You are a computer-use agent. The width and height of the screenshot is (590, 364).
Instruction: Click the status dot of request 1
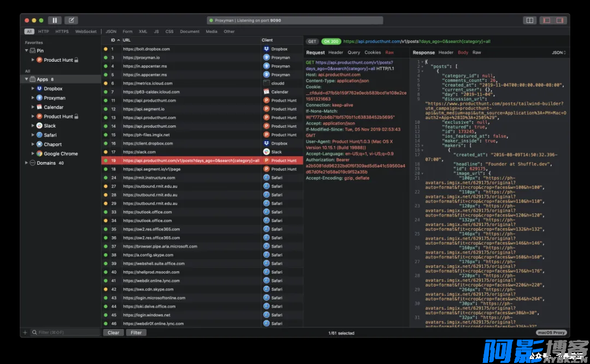pyautogui.click(x=105, y=49)
